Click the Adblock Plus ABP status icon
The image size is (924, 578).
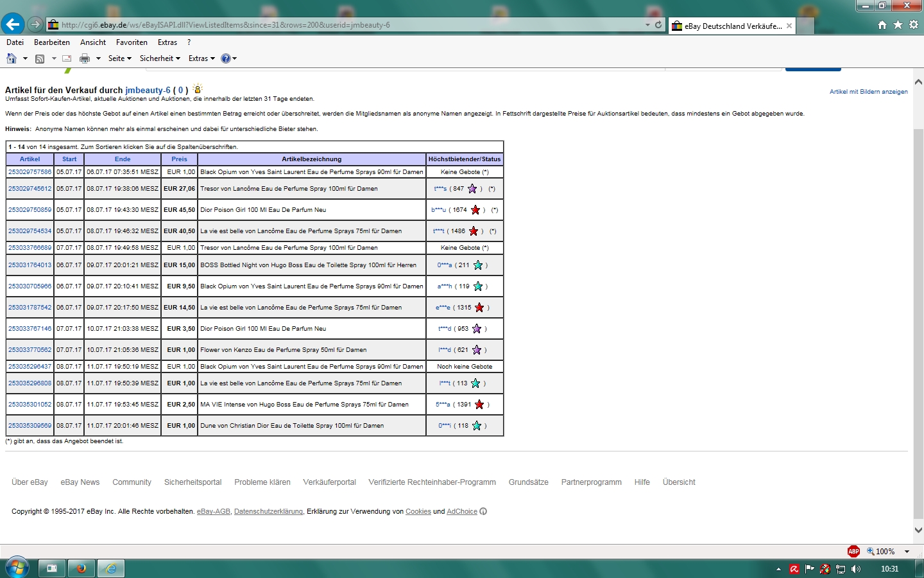853,551
